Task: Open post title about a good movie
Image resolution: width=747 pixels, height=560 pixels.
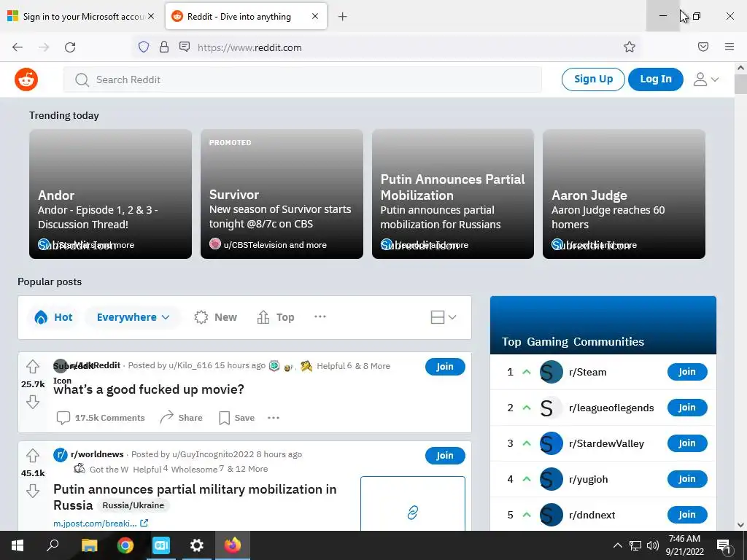Action: tap(149, 389)
